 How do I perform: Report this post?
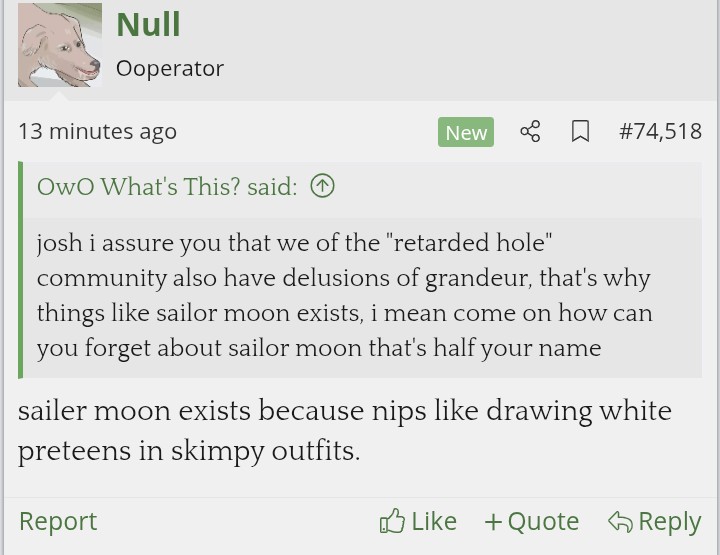[x=58, y=521]
